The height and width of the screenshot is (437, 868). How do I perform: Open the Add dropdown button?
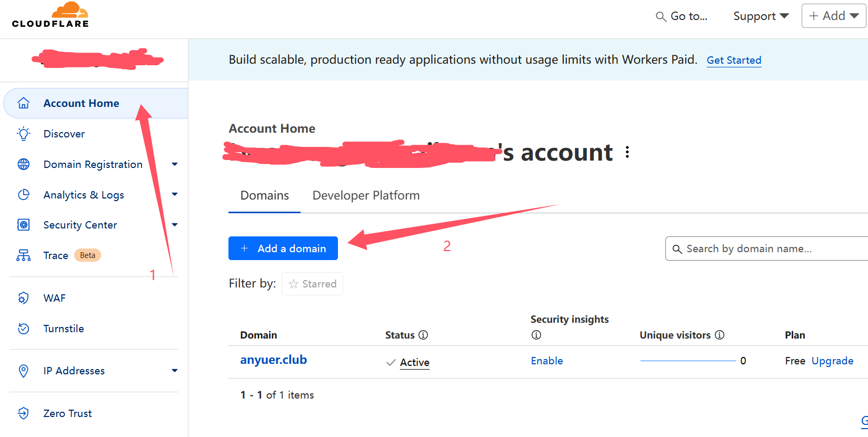834,16
